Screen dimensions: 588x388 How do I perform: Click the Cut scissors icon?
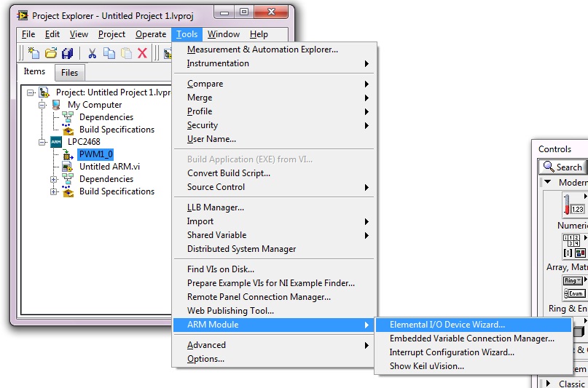(x=93, y=53)
